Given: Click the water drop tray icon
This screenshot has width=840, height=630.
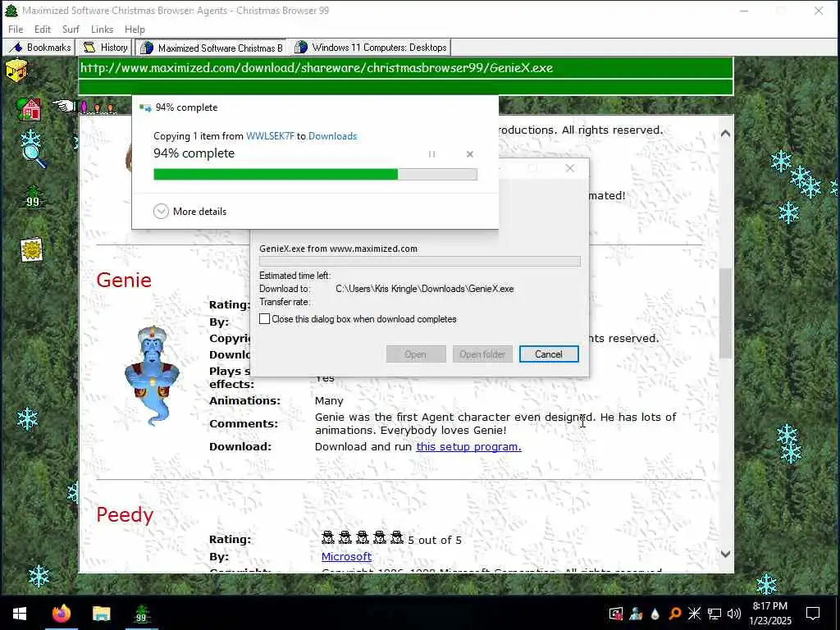Looking at the screenshot, I should pyautogui.click(x=655, y=614).
